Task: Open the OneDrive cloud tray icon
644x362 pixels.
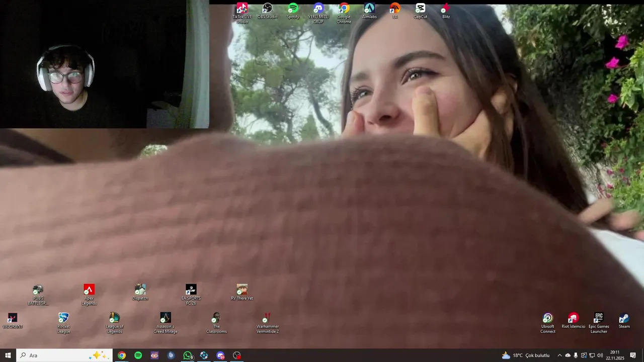Action: (x=568, y=355)
